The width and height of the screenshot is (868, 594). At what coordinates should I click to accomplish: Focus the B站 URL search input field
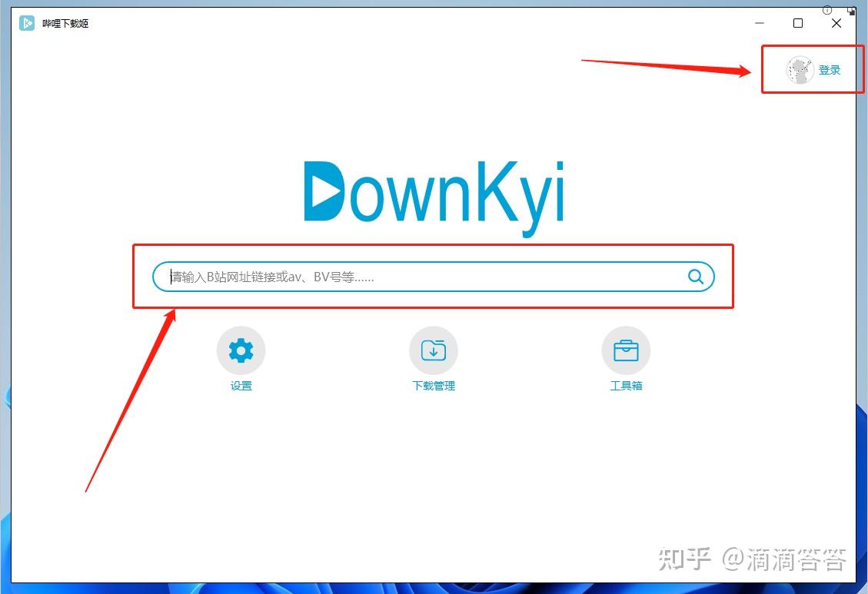coord(434,277)
